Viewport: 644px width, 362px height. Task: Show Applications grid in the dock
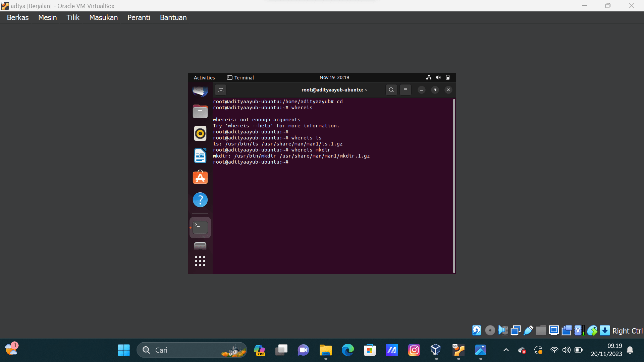point(200,261)
